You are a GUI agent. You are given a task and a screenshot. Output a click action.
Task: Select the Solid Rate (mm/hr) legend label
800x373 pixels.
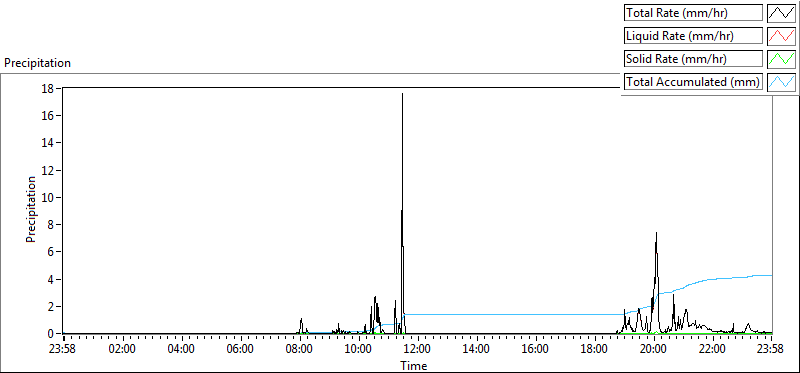pos(693,59)
